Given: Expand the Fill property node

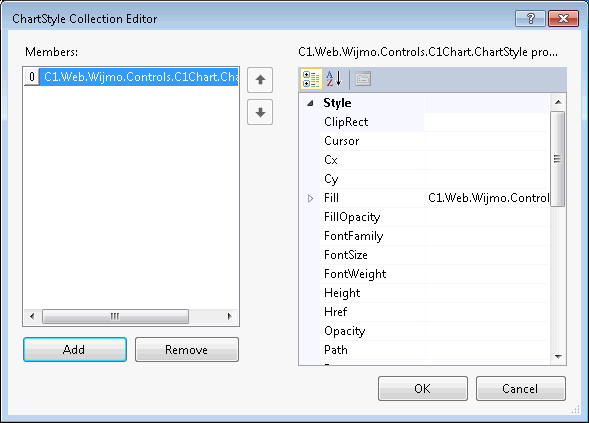Looking at the screenshot, I should [310, 198].
